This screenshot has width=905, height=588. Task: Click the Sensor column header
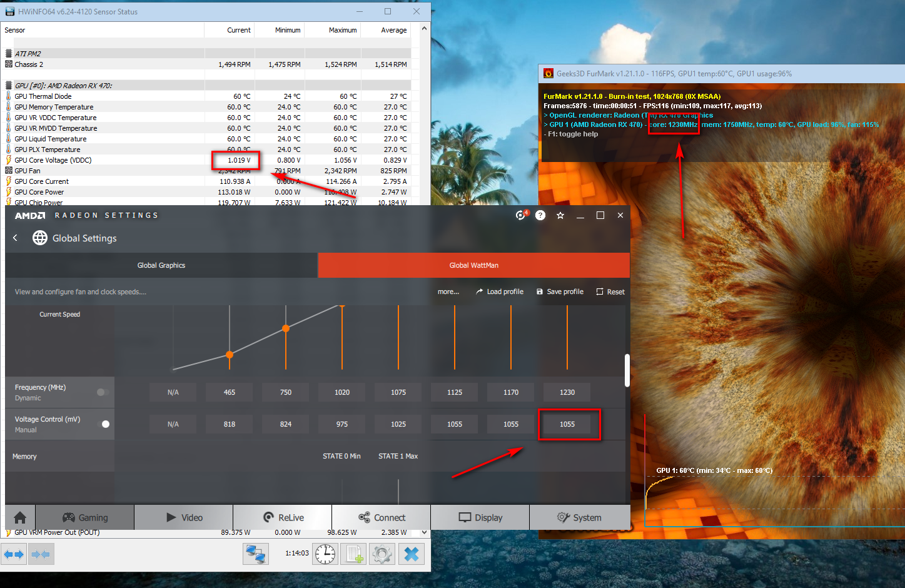pyautogui.click(x=103, y=30)
